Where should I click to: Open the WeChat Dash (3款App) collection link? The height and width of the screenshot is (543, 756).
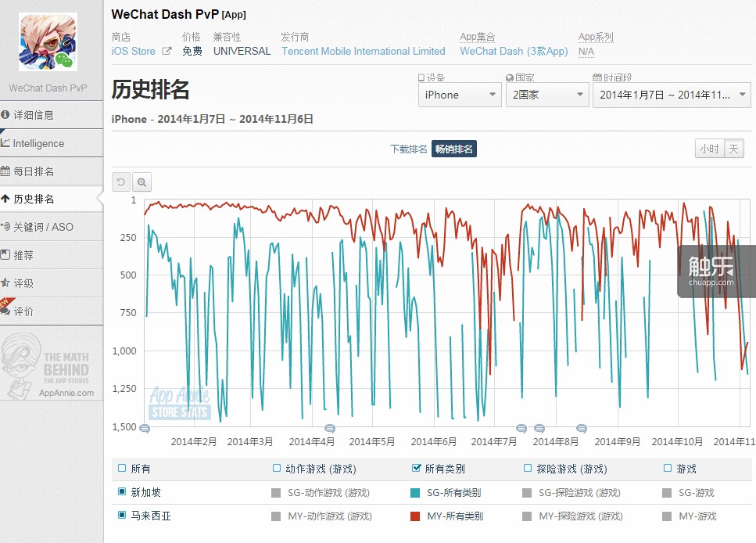pos(514,51)
